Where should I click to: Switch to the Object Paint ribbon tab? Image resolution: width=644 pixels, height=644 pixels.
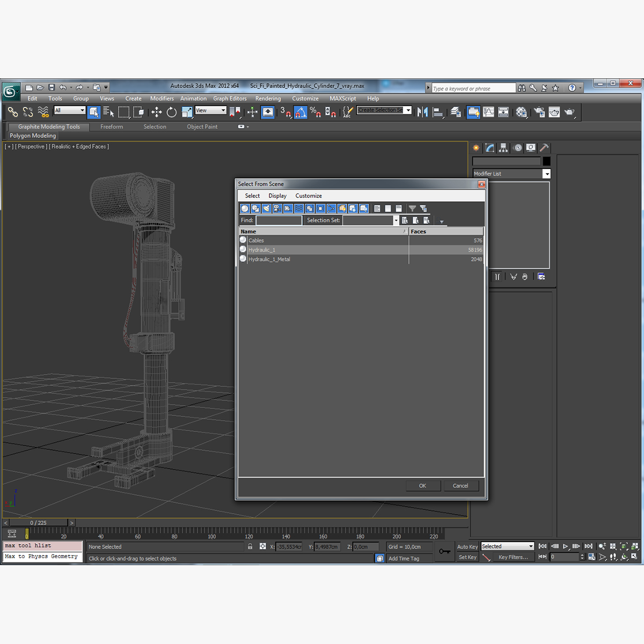(202, 127)
